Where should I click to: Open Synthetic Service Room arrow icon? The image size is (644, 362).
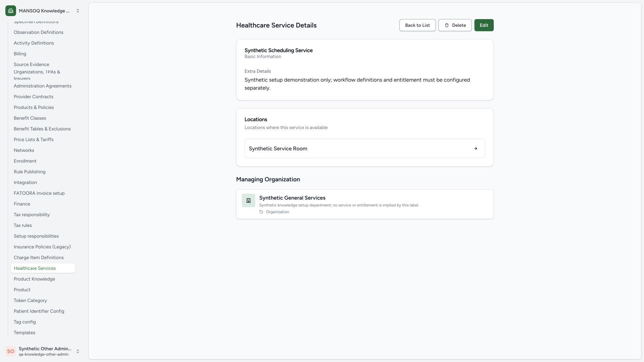pos(475,148)
